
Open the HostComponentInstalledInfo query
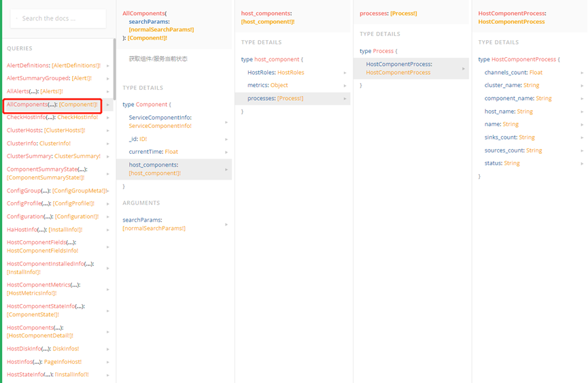(x=50, y=268)
